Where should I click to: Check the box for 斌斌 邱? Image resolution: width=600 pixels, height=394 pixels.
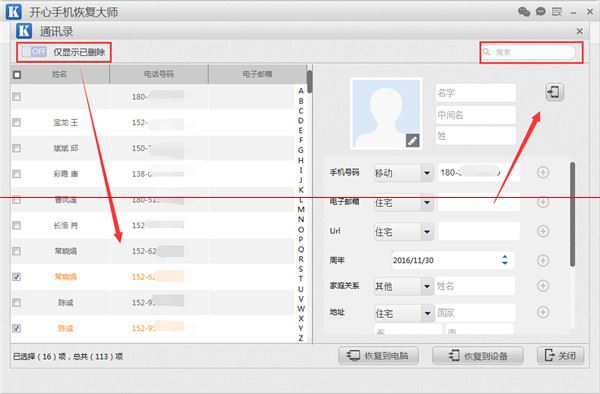pos(16,148)
